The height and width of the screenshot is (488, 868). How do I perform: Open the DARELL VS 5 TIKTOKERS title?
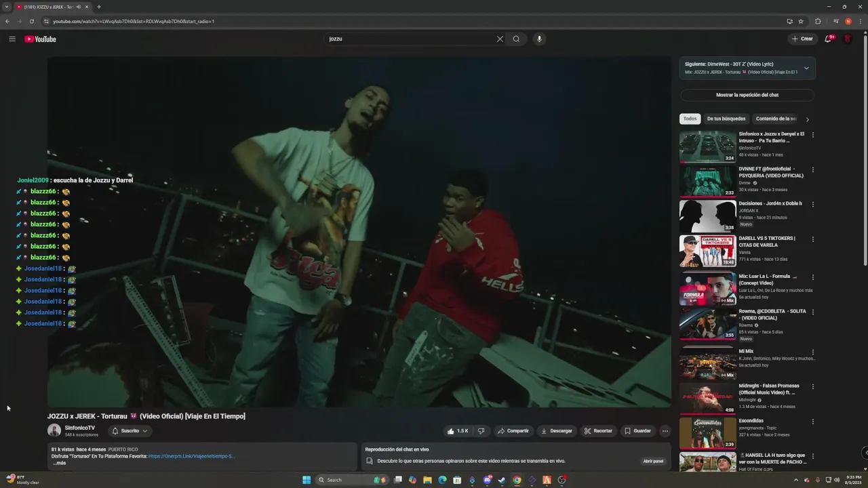(768, 241)
